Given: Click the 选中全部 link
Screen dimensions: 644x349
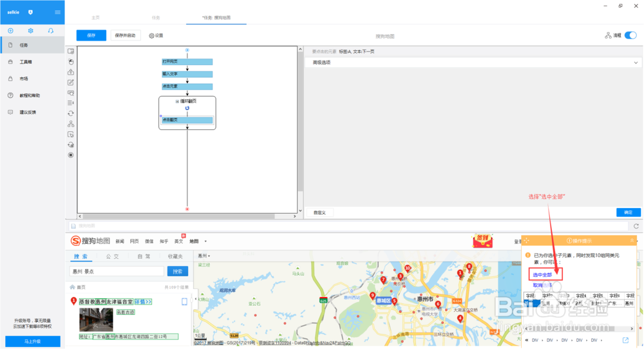Looking at the screenshot, I should (542, 275).
